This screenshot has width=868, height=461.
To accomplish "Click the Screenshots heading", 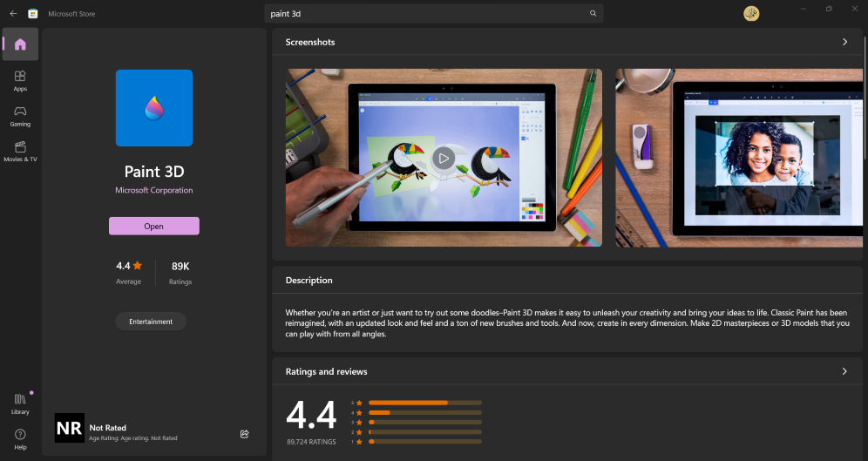I will click(x=310, y=42).
